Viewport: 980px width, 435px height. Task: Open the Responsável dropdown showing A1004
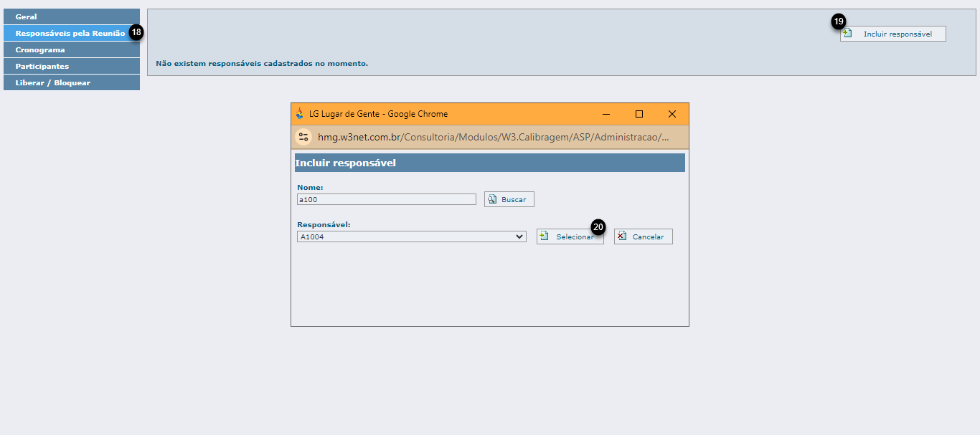(412, 236)
